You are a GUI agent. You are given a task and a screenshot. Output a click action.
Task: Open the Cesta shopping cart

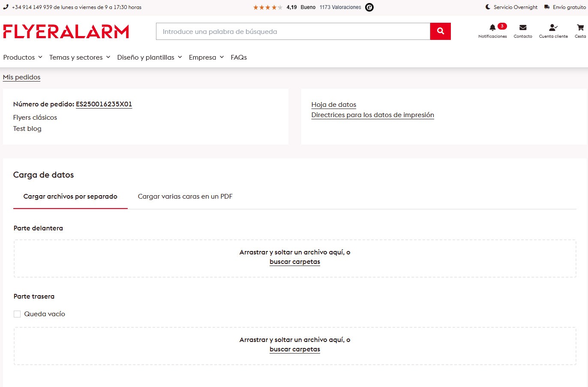click(580, 28)
